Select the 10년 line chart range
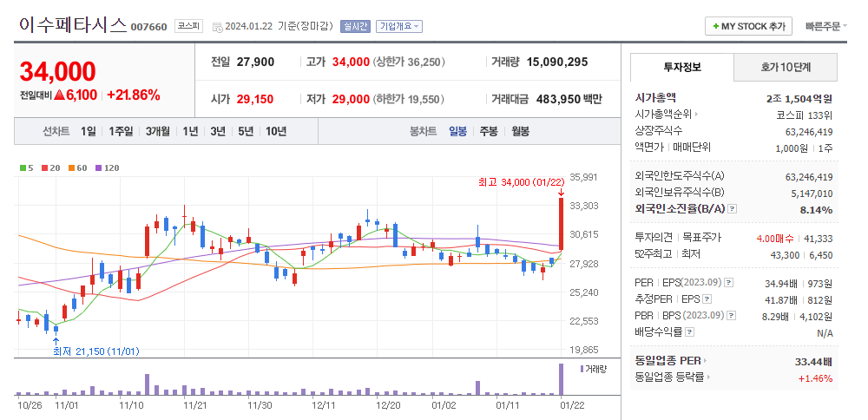The height and width of the screenshot is (420, 868). pyautogui.click(x=276, y=132)
